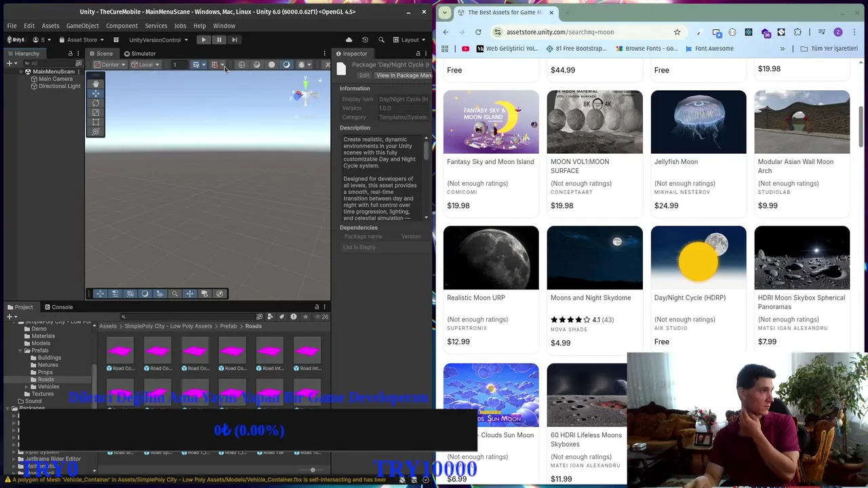
Task: Open Unity undo history icon
Action: point(365,40)
